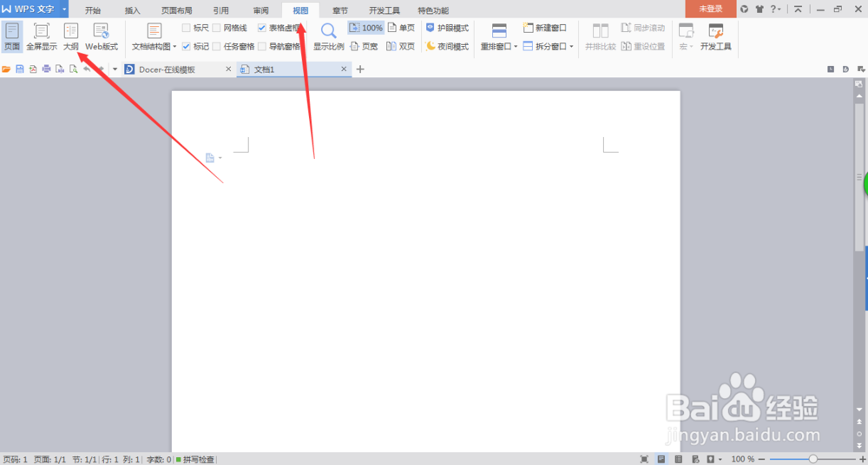The image size is (868, 465).
Task: Open 开发工具 ribbon button with wrench
Action: tap(716, 37)
